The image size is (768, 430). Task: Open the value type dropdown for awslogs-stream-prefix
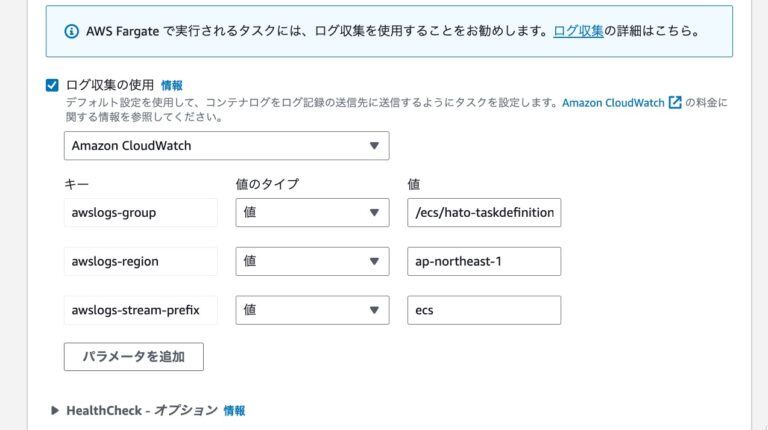[312, 310]
